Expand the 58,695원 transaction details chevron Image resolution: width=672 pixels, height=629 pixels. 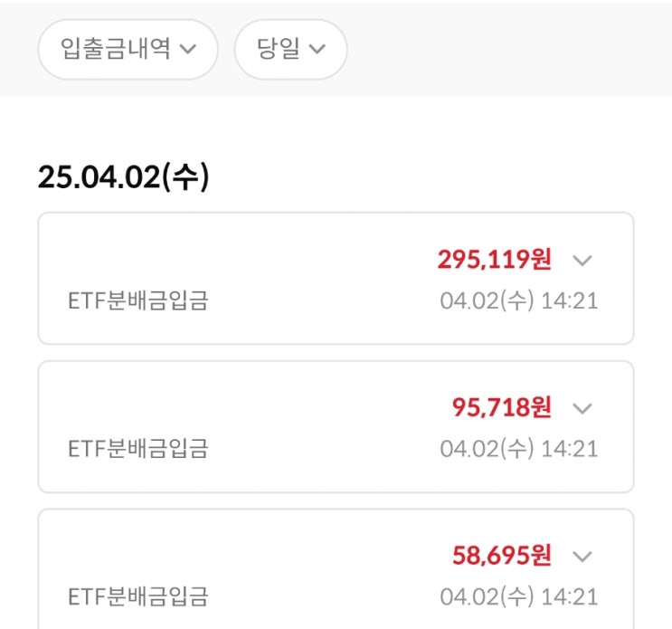click(x=582, y=557)
